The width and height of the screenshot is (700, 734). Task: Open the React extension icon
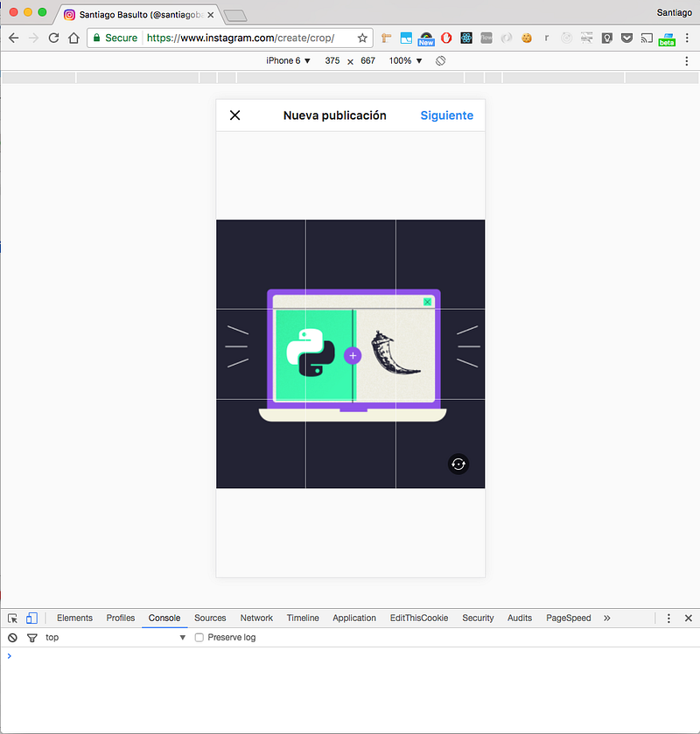467,38
